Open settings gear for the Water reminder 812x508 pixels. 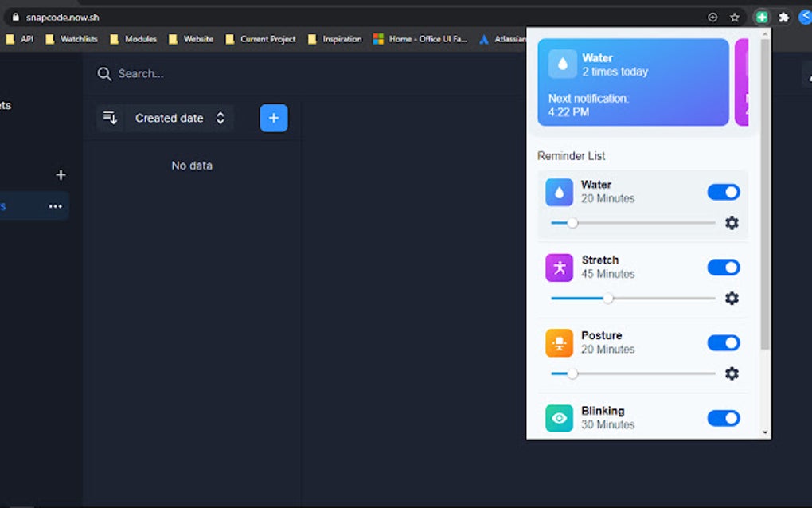pos(732,223)
